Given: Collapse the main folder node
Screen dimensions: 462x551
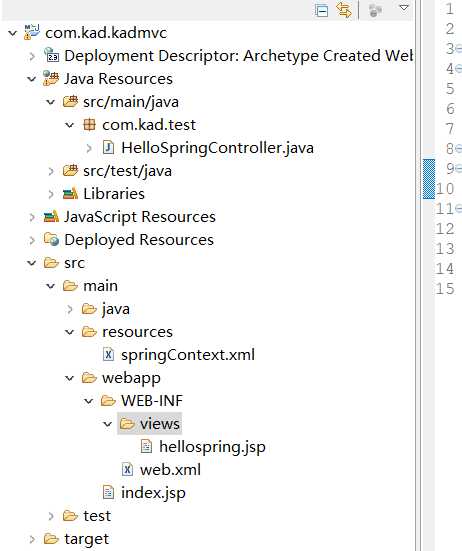Looking at the screenshot, I should (51, 286).
